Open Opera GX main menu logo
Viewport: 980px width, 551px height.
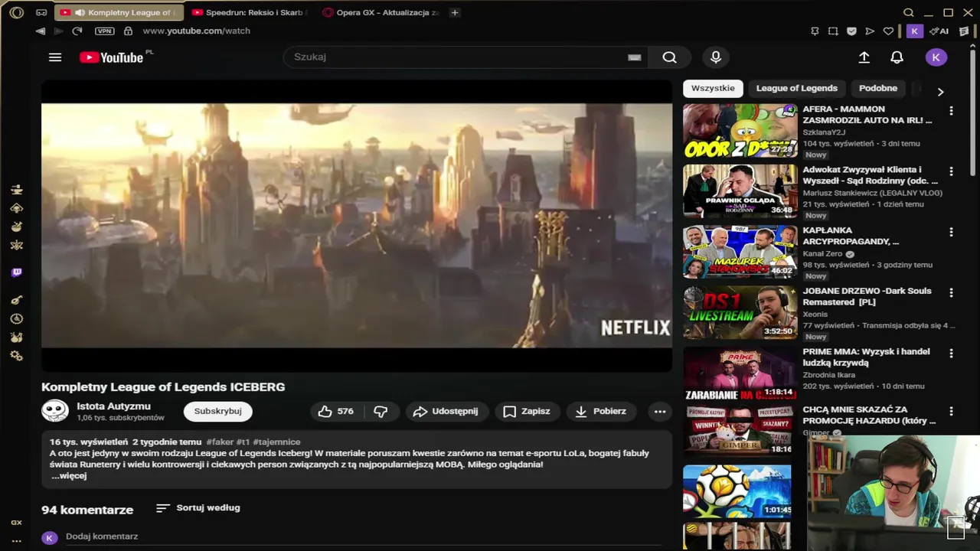[x=16, y=12]
